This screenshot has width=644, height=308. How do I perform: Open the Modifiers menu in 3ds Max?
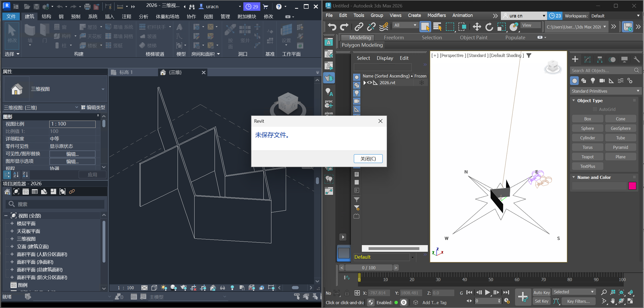[x=437, y=15]
